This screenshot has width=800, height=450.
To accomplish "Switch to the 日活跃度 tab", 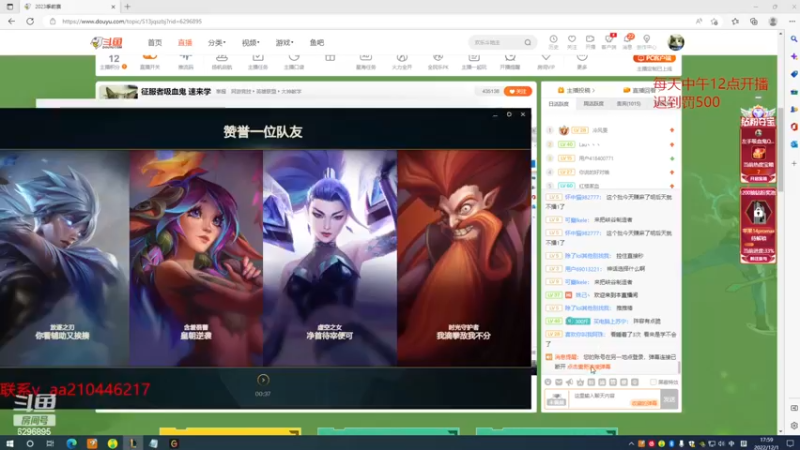I will click(x=558, y=104).
